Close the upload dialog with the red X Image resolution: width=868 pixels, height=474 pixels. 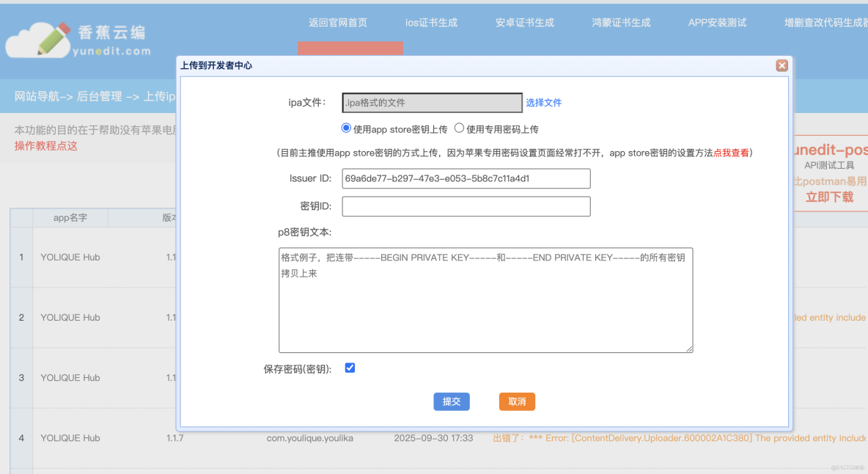[x=781, y=65]
